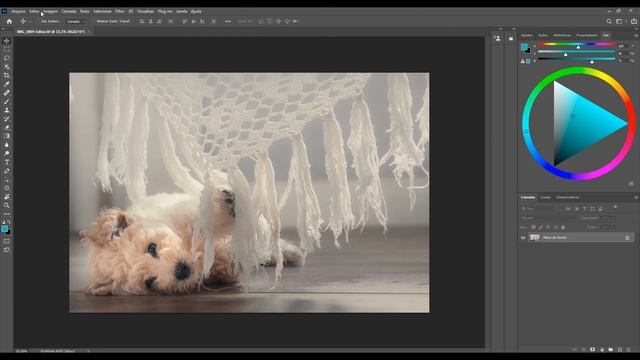Hide the Plano de Fundo layer eye
This screenshot has width=640, height=360.
(523, 238)
